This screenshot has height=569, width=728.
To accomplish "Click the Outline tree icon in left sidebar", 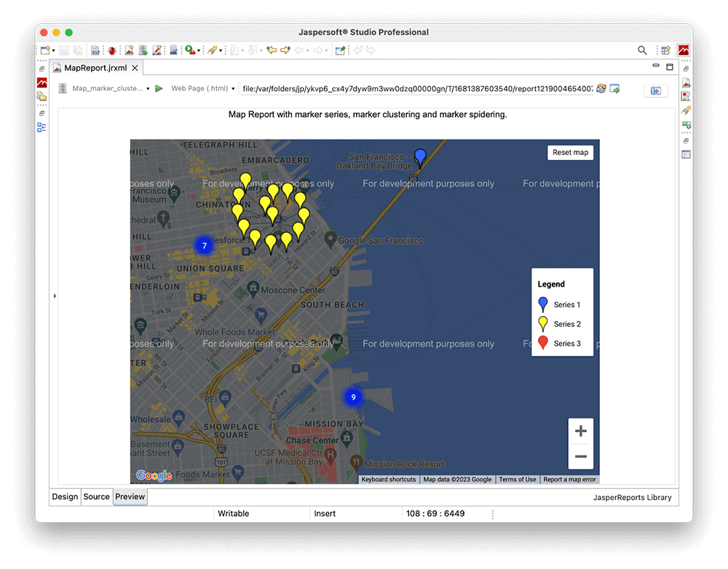I will 41,127.
